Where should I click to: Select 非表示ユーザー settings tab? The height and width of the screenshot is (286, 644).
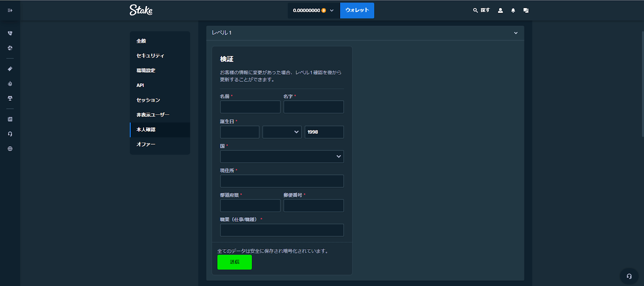160,115
